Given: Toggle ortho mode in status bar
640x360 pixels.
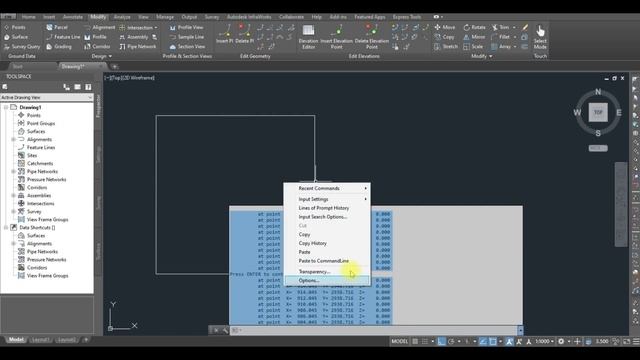Looking at the screenshot, I should pyautogui.click(x=441, y=342).
